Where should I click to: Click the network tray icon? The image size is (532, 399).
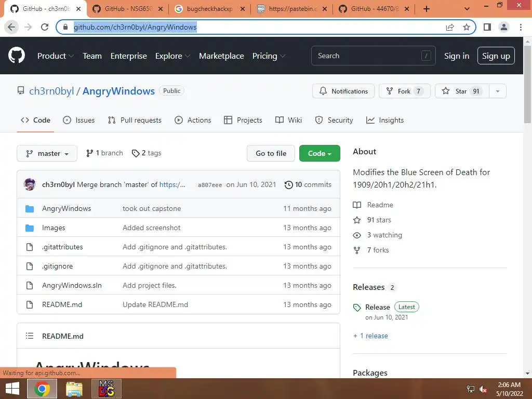pyautogui.click(x=471, y=389)
